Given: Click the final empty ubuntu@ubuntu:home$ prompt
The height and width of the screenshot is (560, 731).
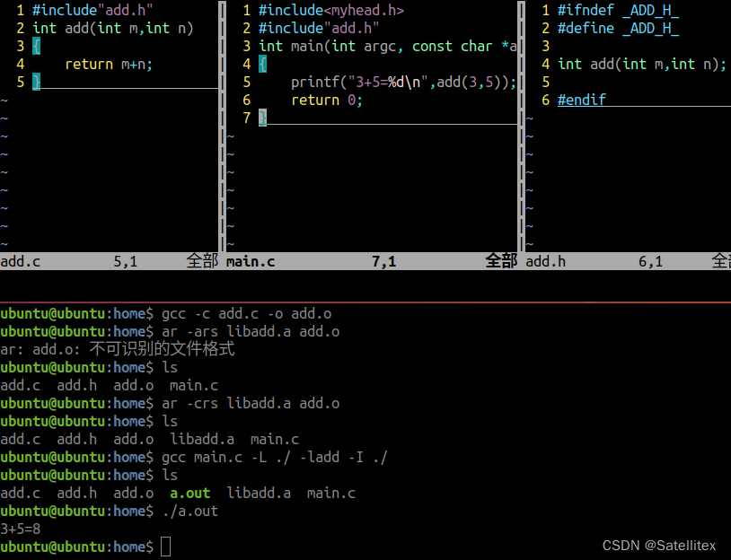Looking at the screenshot, I should [76, 547].
